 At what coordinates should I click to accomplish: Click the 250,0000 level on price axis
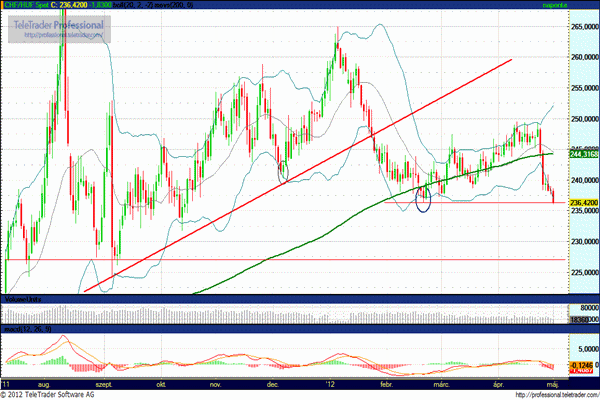tap(583, 119)
